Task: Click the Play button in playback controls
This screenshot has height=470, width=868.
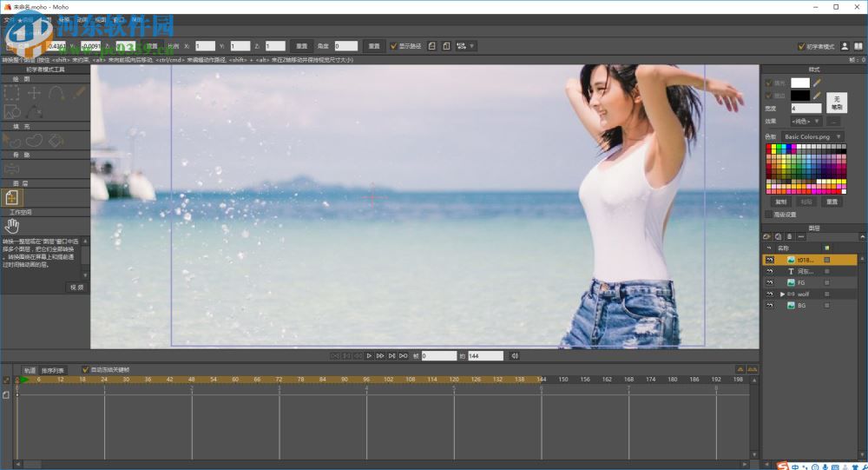Action: coord(369,355)
